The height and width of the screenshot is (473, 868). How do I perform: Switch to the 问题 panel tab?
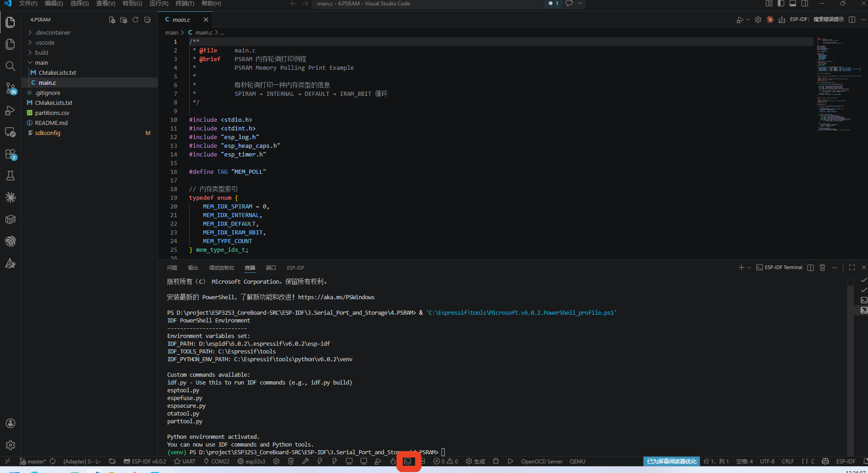pyautogui.click(x=172, y=268)
